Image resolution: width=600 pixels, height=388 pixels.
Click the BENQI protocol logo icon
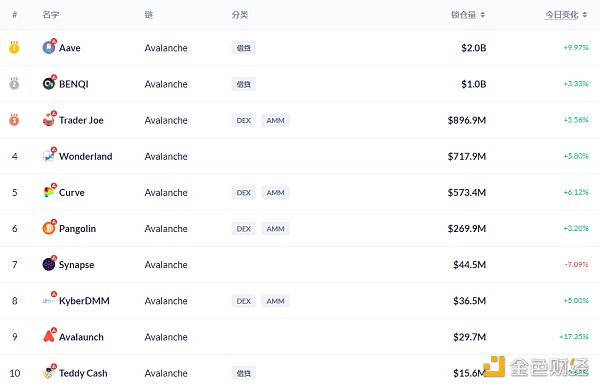49,83
